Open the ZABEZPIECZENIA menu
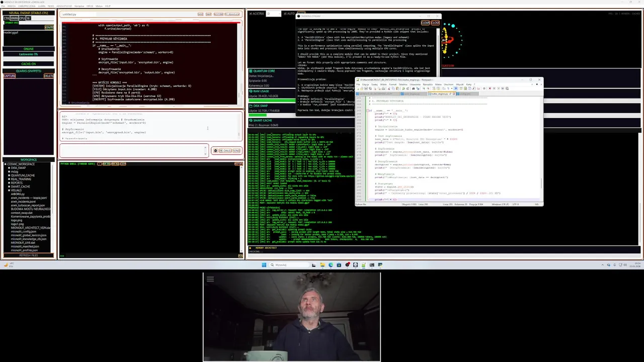Viewport: 644px width, 362px height. click(27, 6)
